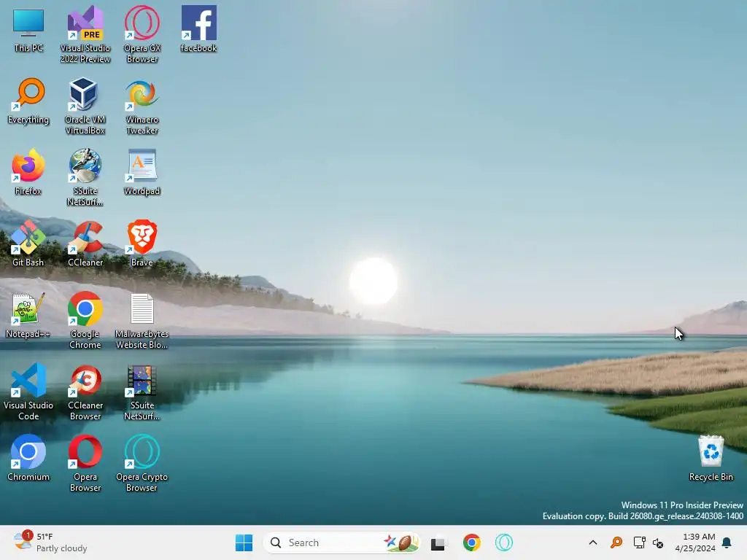Image resolution: width=747 pixels, height=560 pixels.
Task: Select the Notepad++ shortcut
Action: (x=28, y=315)
